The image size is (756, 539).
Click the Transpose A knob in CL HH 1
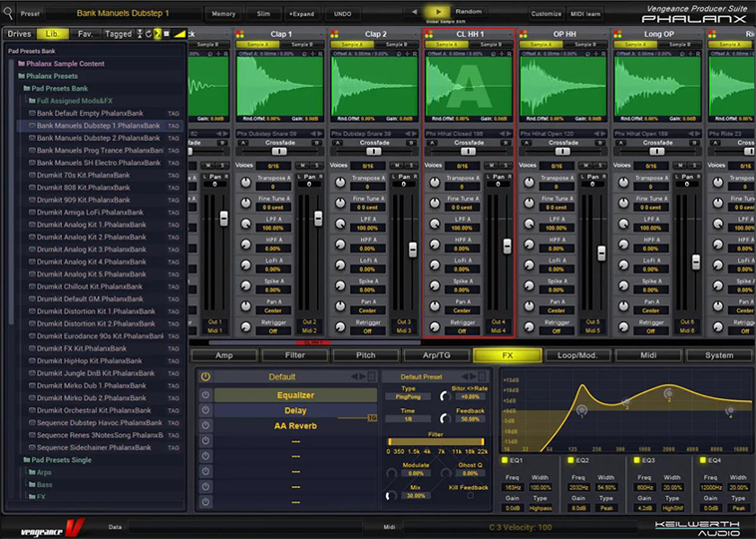(434, 182)
